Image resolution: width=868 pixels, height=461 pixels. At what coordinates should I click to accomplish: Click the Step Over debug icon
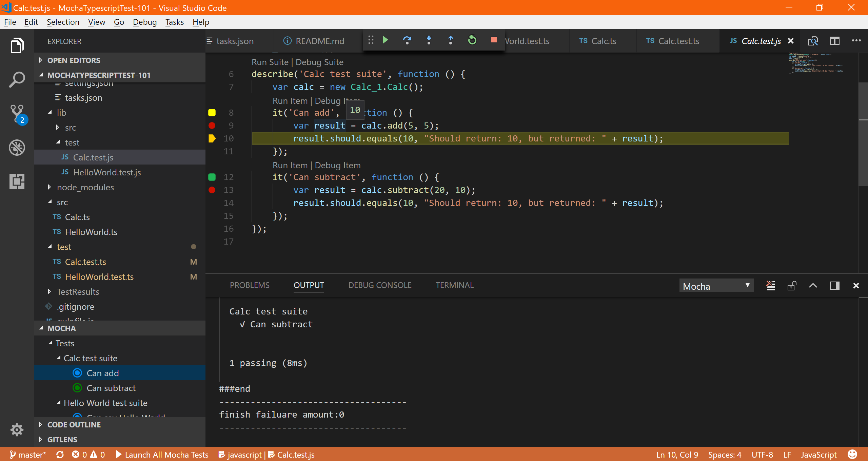[x=408, y=40]
